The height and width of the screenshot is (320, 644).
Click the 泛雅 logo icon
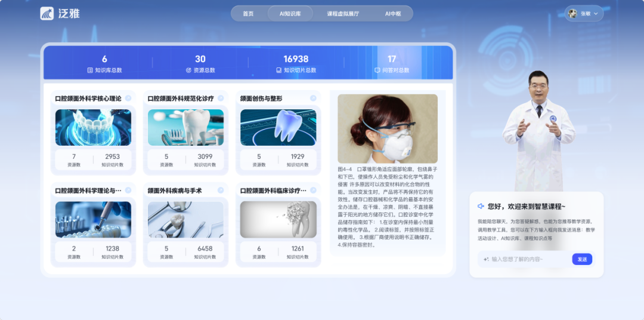[47, 14]
